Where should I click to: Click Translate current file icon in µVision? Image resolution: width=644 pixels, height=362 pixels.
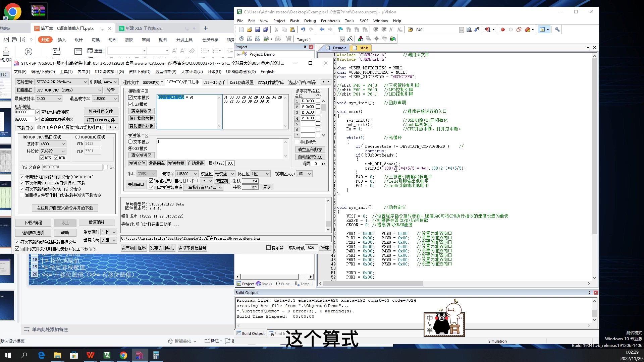pyautogui.click(x=241, y=39)
